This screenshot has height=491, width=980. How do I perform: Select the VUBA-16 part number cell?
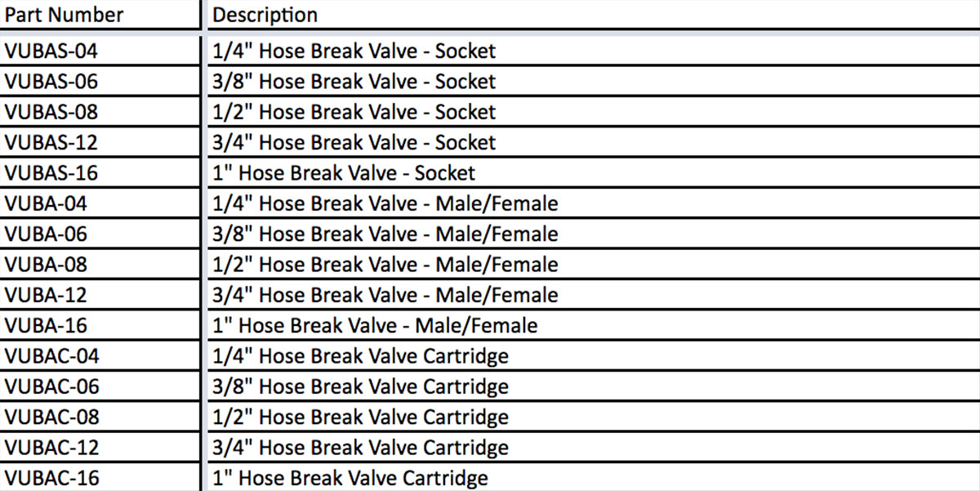[x=46, y=326]
